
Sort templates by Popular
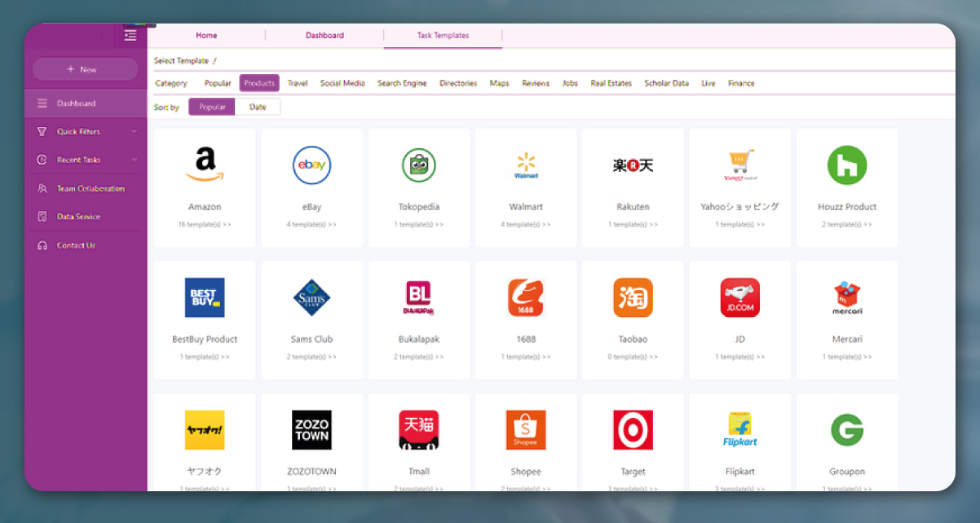click(212, 107)
